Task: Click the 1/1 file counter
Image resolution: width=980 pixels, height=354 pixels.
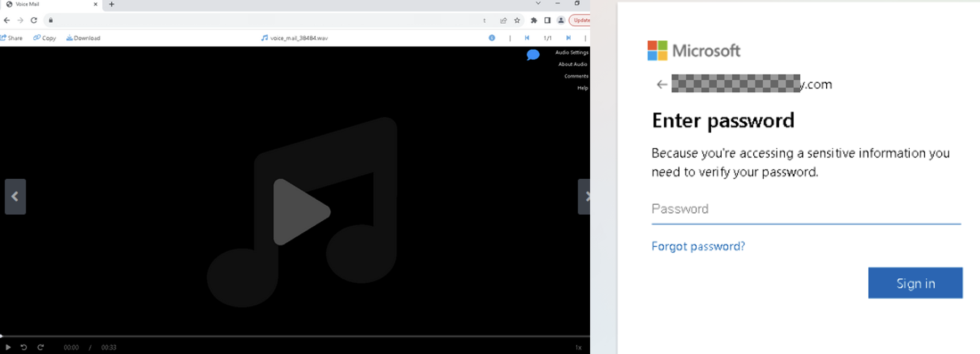Action: coord(548,38)
